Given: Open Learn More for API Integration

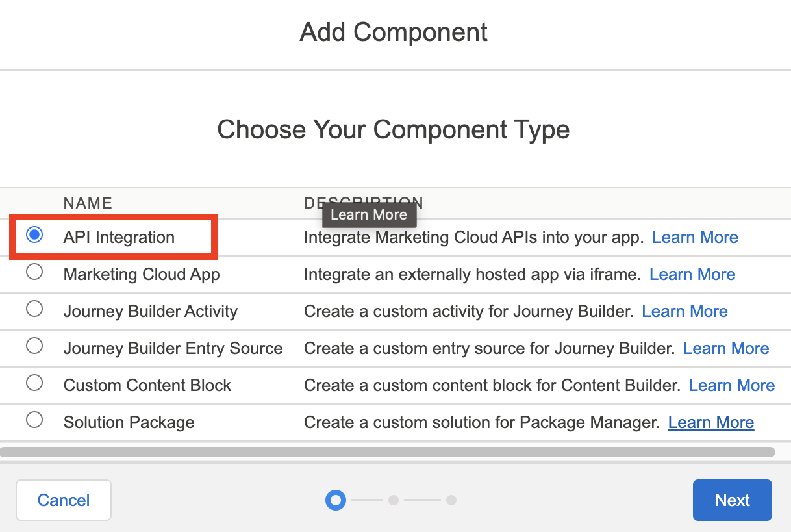Looking at the screenshot, I should tap(695, 237).
